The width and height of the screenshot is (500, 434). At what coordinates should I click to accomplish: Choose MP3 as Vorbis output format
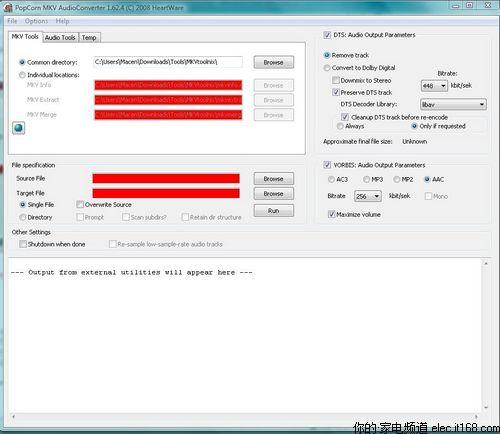[x=366, y=180]
